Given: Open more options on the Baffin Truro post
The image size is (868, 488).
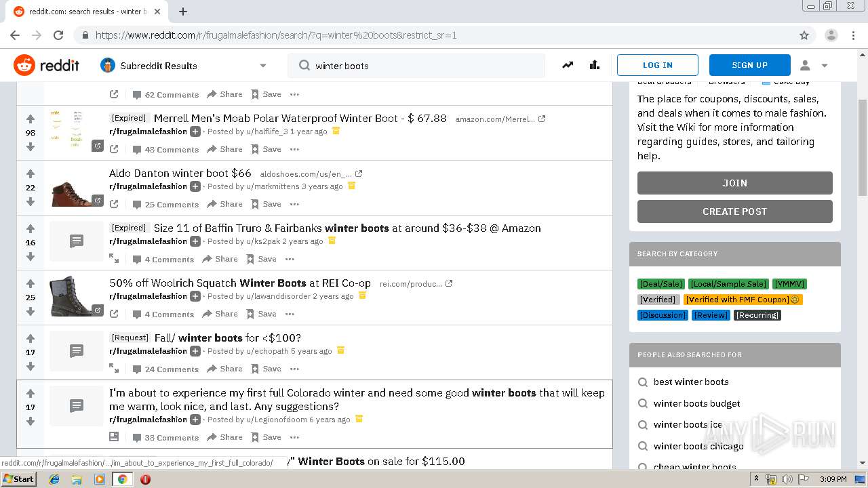Looking at the screenshot, I should pos(290,259).
